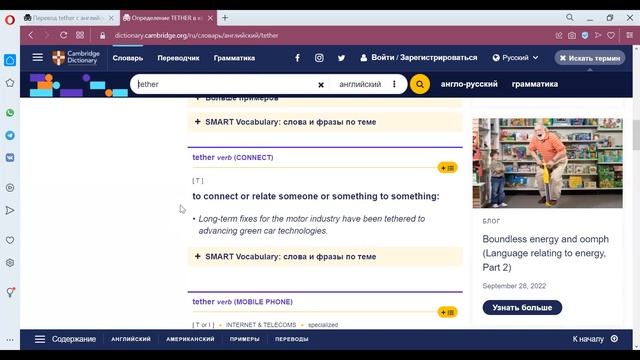Open the Переводчик menu item
The height and width of the screenshot is (360, 640).
click(x=178, y=58)
